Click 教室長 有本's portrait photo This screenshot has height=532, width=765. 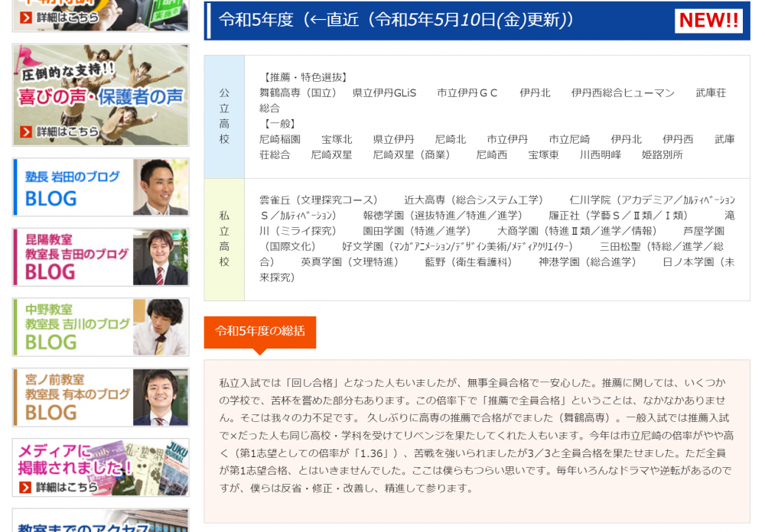[x=160, y=397]
